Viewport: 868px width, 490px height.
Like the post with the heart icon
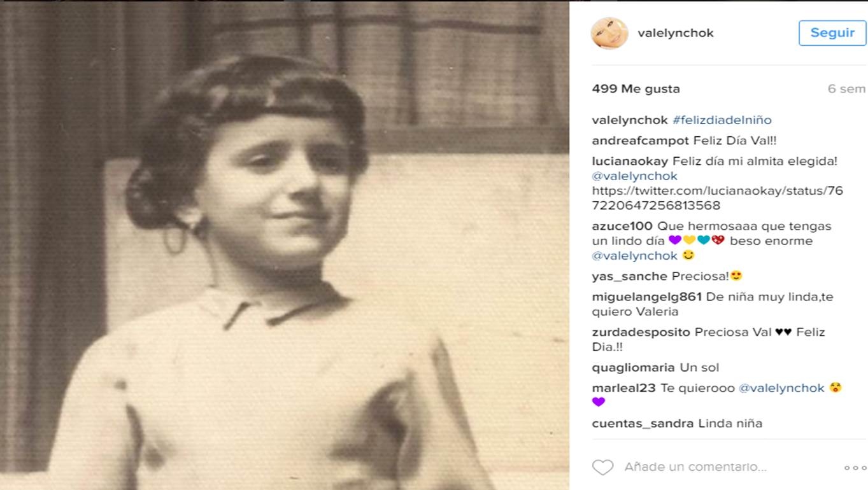(x=602, y=467)
